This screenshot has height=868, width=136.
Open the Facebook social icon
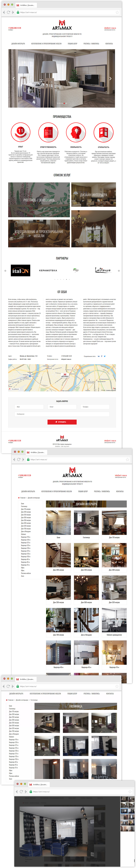click(102, 356)
